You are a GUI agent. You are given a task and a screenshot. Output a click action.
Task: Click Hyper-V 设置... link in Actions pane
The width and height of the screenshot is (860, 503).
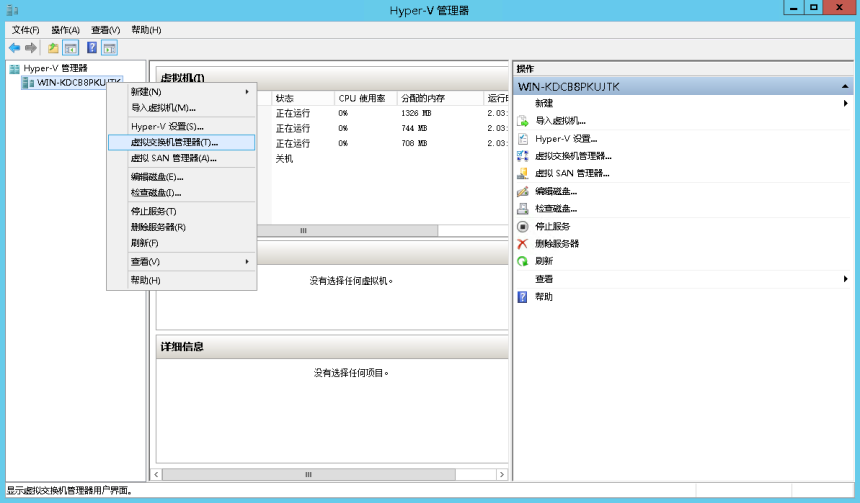(566, 139)
